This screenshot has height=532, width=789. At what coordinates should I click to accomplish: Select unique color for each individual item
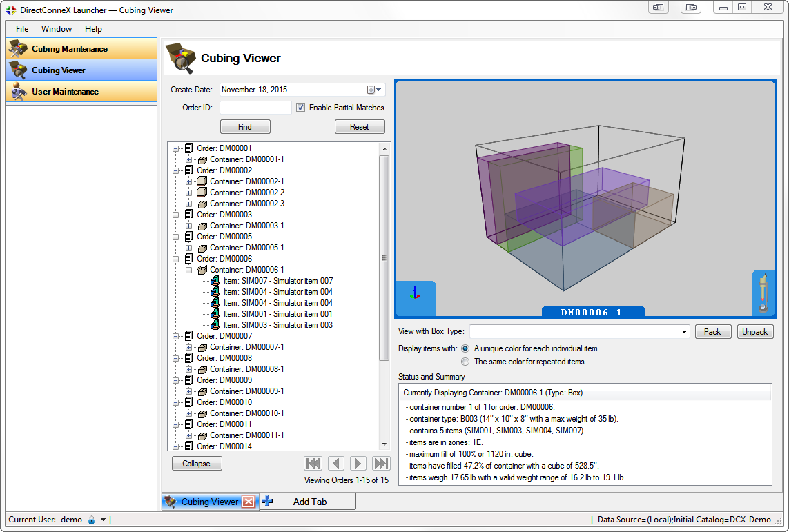click(465, 348)
